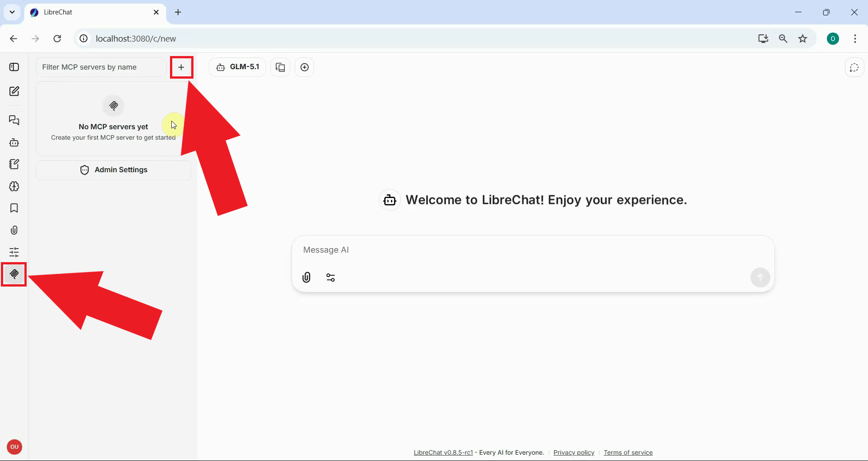Click the 'Create your first MCP server to get started' text
Screen dimensions: 868x461
pyautogui.click(x=113, y=137)
